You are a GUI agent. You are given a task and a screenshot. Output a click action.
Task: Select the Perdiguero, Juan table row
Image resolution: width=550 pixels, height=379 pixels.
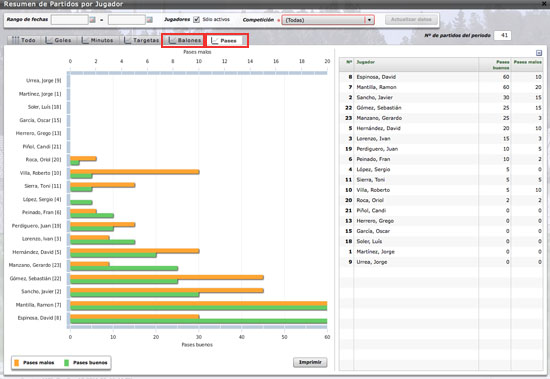click(x=441, y=149)
